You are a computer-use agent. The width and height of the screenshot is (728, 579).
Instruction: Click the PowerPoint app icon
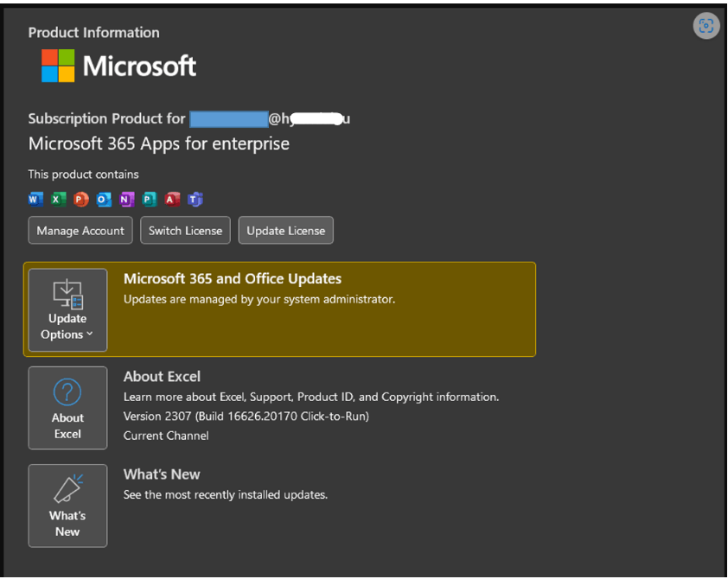coord(81,200)
